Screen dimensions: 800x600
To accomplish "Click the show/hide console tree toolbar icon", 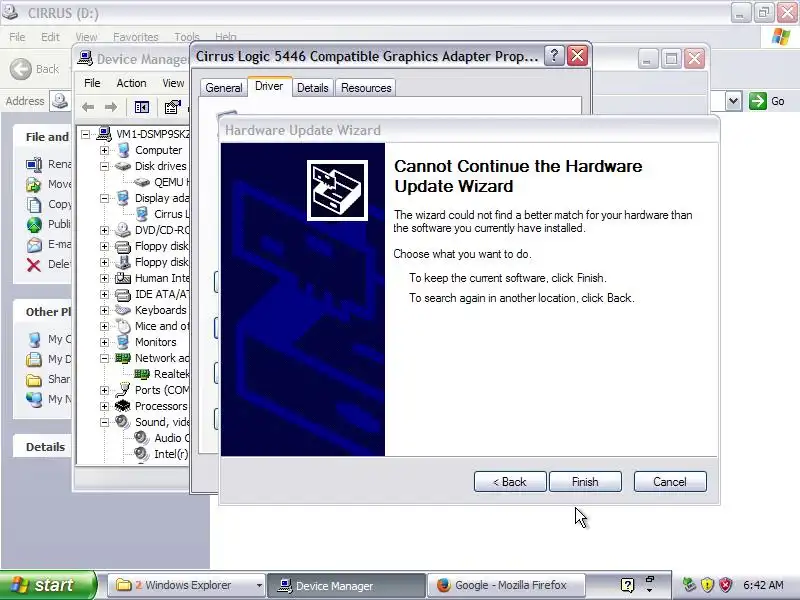I will click(141, 107).
